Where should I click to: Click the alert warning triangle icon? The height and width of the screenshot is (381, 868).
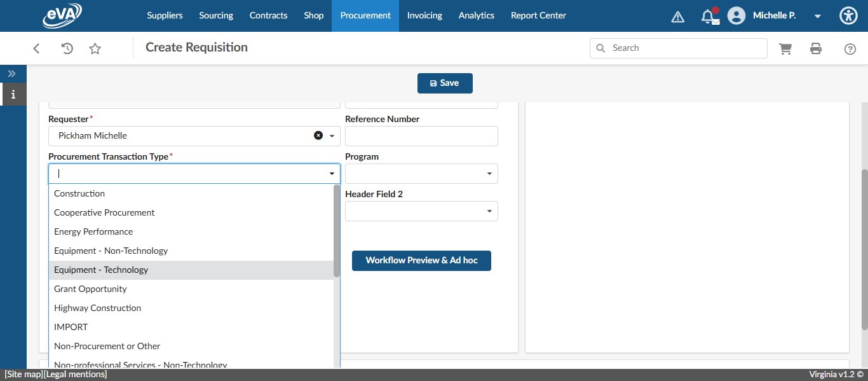(678, 16)
